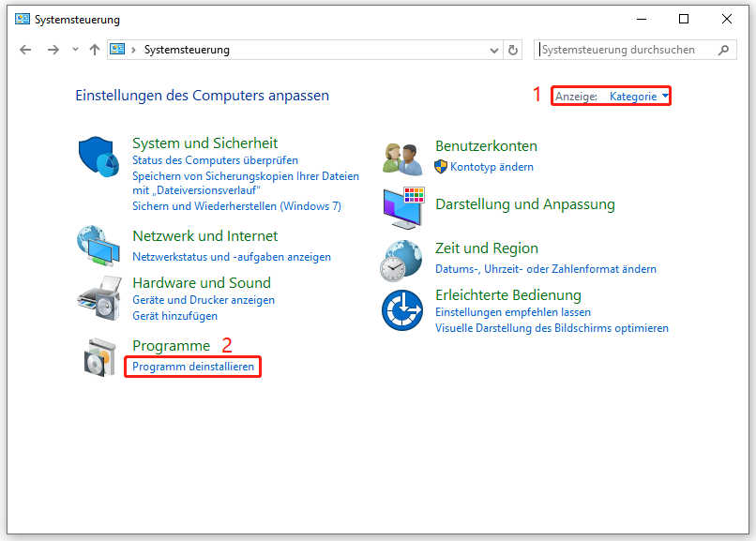Click the Benutzerkonten people icon
Screen dimensions: 756x541
point(402,157)
